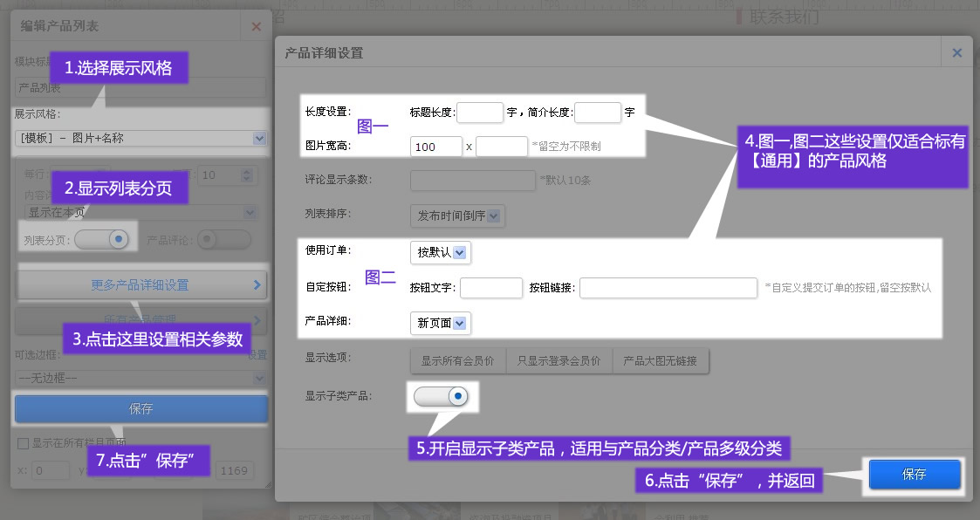Select the 显示所有会员价 option
This screenshot has height=520, width=980.
[458, 360]
